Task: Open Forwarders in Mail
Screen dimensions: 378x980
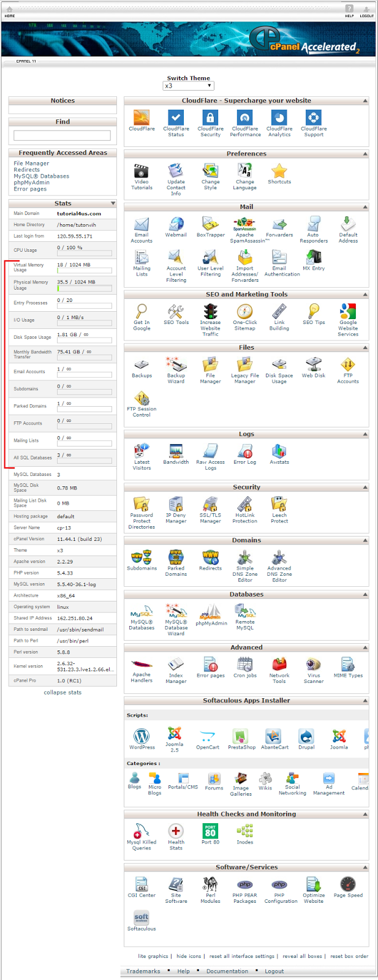Action: tap(279, 227)
